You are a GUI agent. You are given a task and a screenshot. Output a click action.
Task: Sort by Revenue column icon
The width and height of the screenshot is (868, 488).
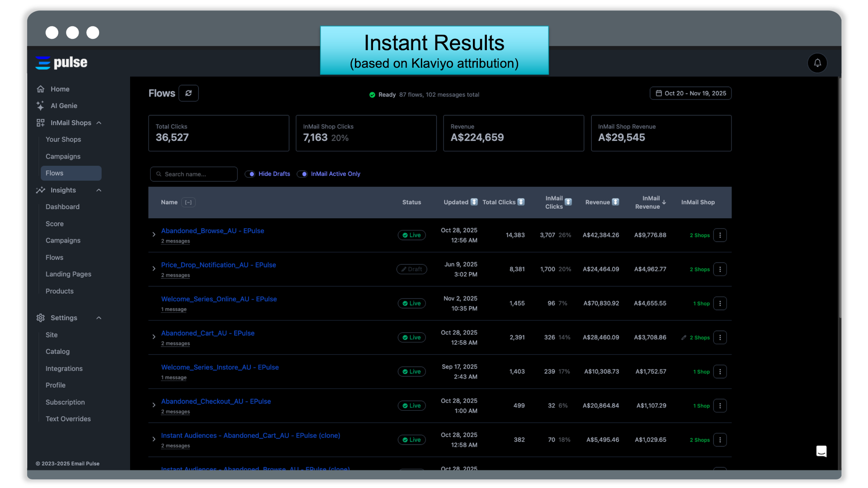click(x=615, y=202)
